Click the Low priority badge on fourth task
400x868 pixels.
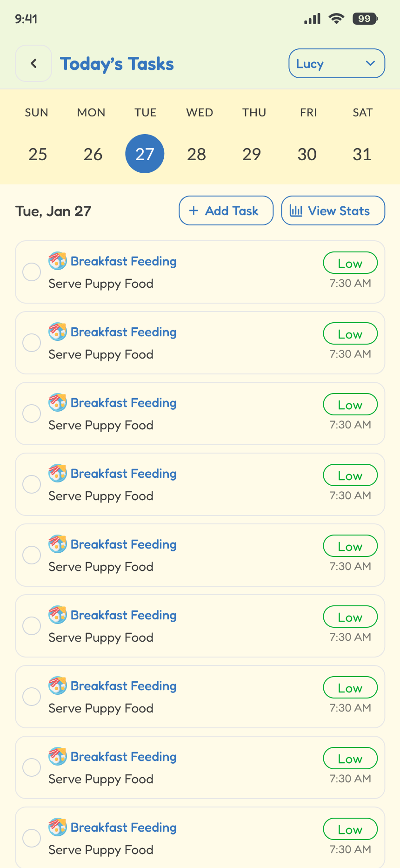coord(350,475)
